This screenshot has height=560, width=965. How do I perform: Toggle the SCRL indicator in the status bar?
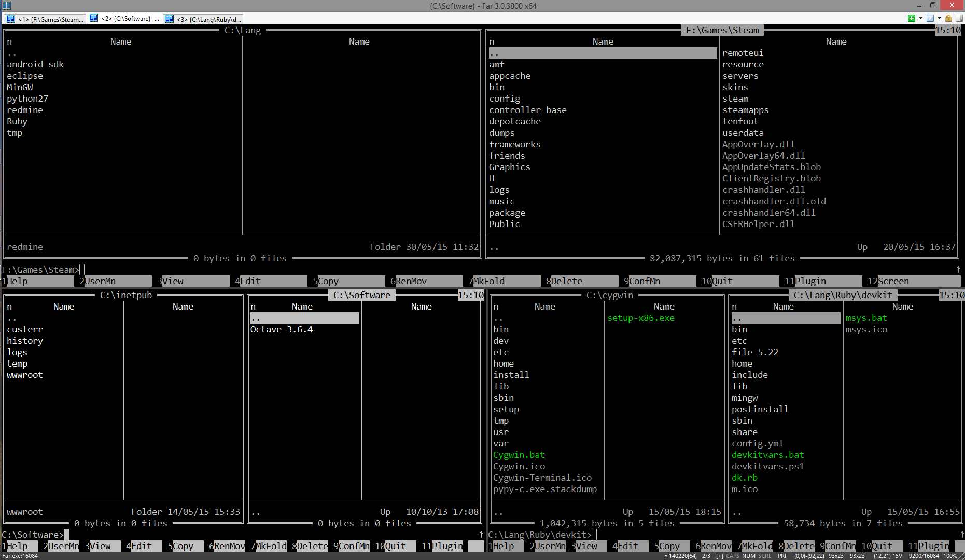[x=765, y=556]
